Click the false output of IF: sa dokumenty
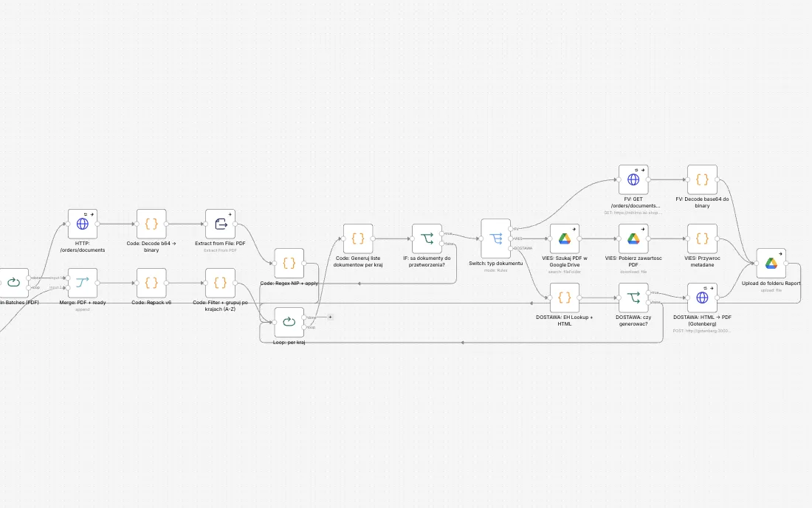This screenshot has width=812, height=508. pos(441,244)
